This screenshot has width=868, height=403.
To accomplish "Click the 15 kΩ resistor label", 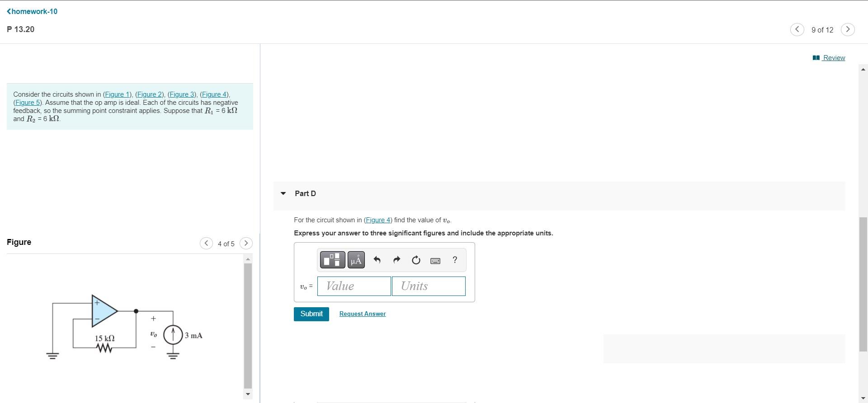I will coord(104,338).
